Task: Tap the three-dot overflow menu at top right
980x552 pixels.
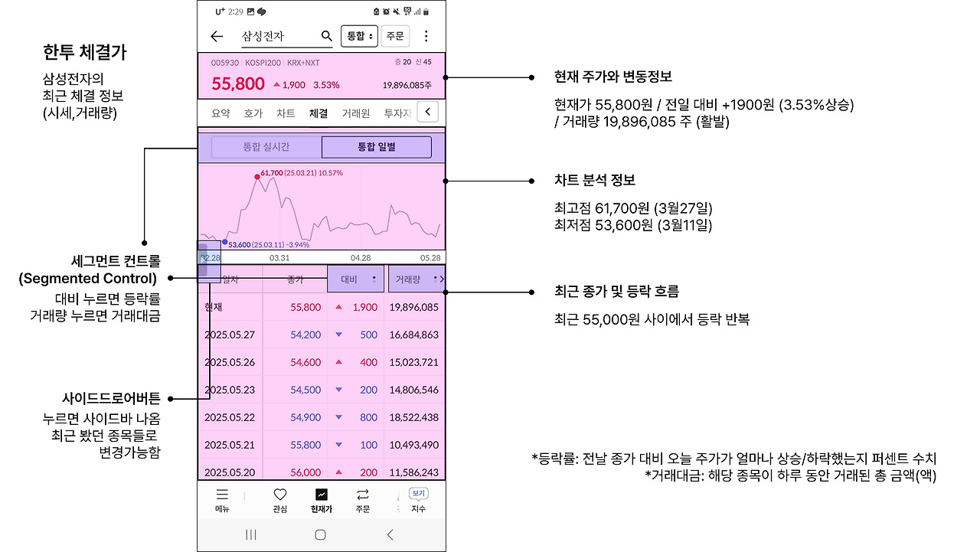Action: [x=426, y=35]
